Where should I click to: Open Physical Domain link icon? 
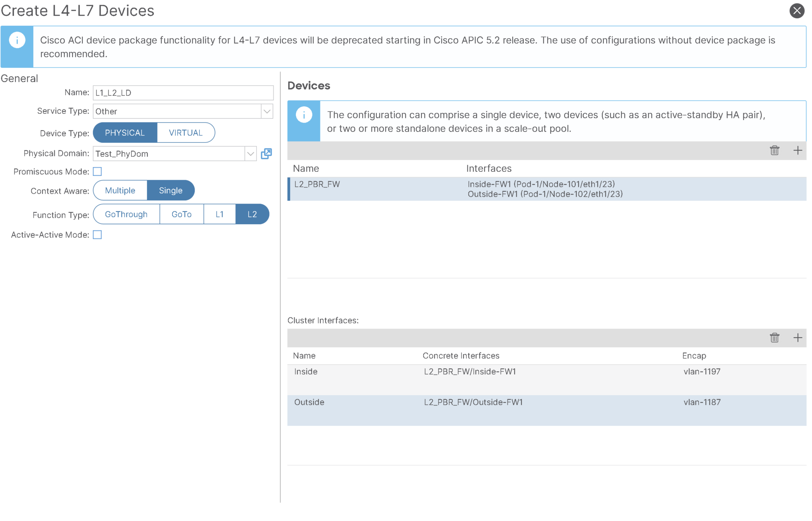pyautogui.click(x=266, y=154)
